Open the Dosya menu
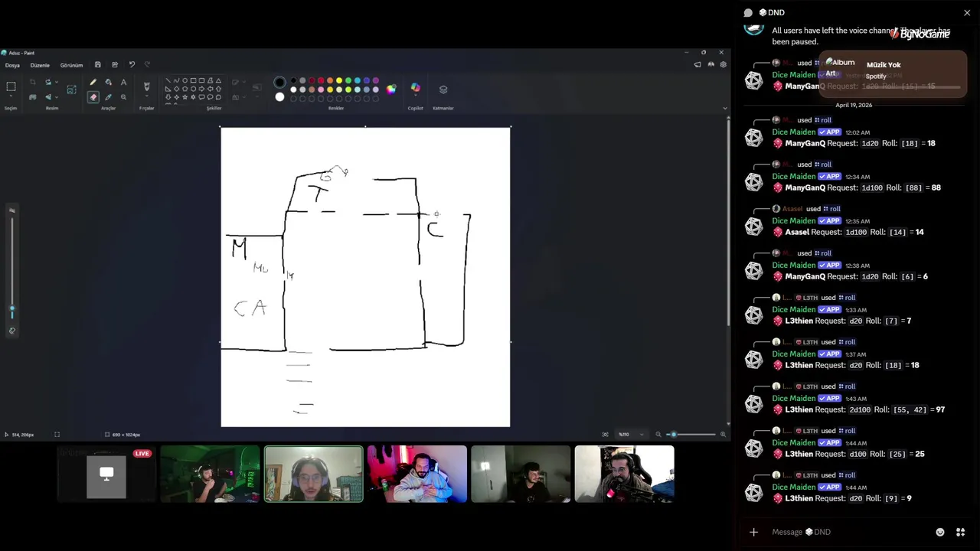 point(12,65)
